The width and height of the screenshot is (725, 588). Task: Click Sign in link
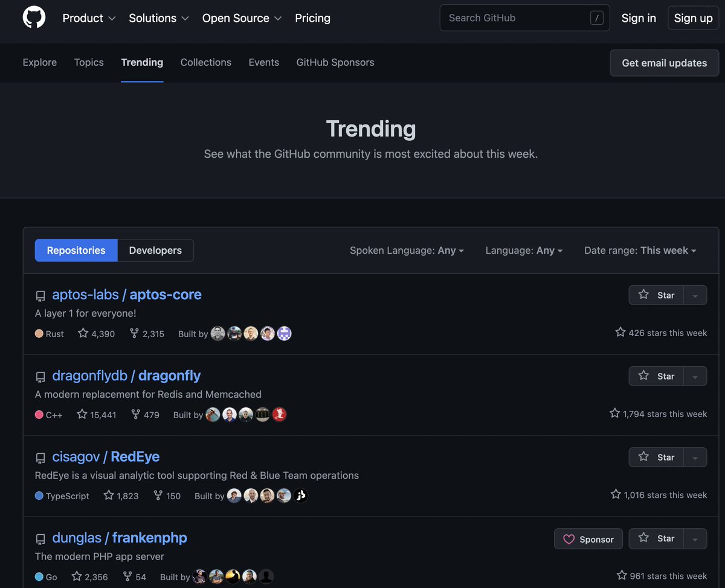click(x=639, y=18)
